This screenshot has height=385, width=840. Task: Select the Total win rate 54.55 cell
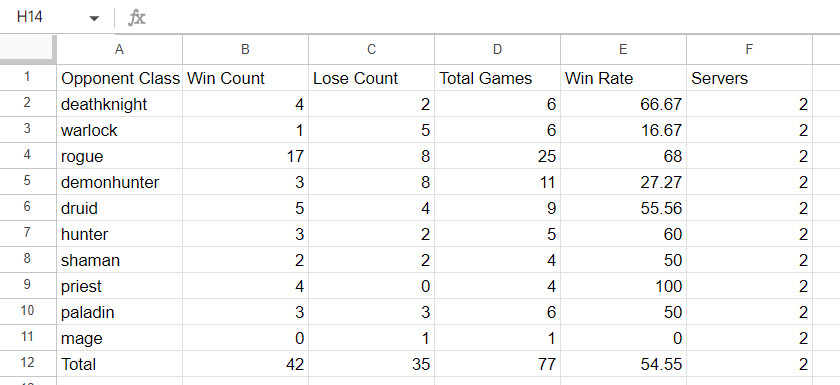624,364
